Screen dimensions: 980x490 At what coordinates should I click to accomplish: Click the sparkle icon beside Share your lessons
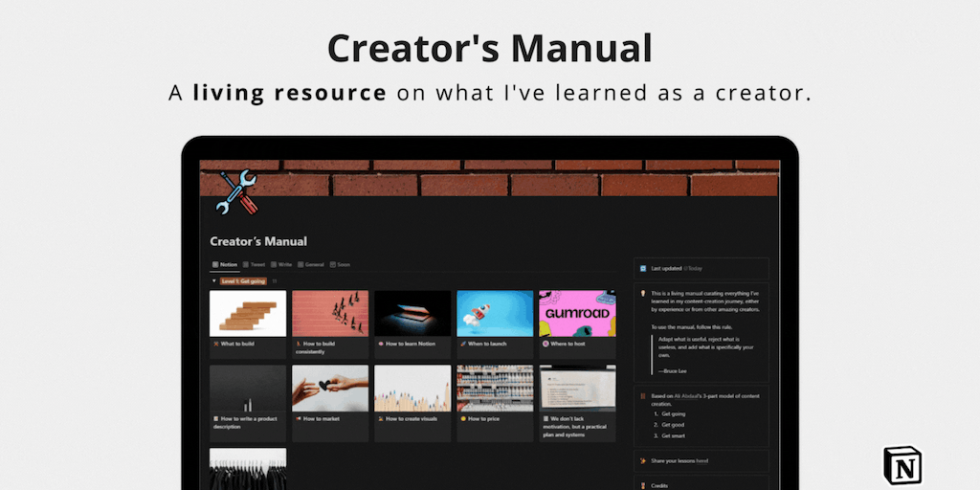tap(642, 460)
